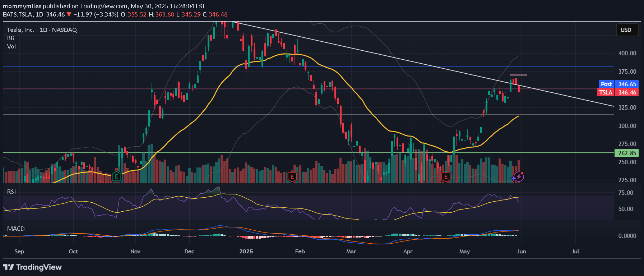Click the mommymiles author name
This screenshot has height=276, width=644.
pyautogui.click(x=22, y=6)
